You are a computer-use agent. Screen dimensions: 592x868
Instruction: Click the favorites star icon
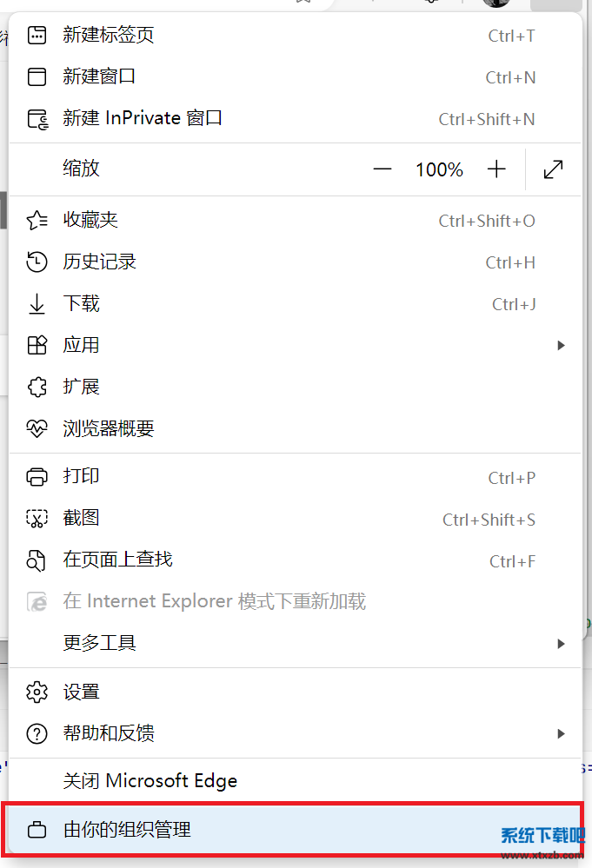(37, 221)
